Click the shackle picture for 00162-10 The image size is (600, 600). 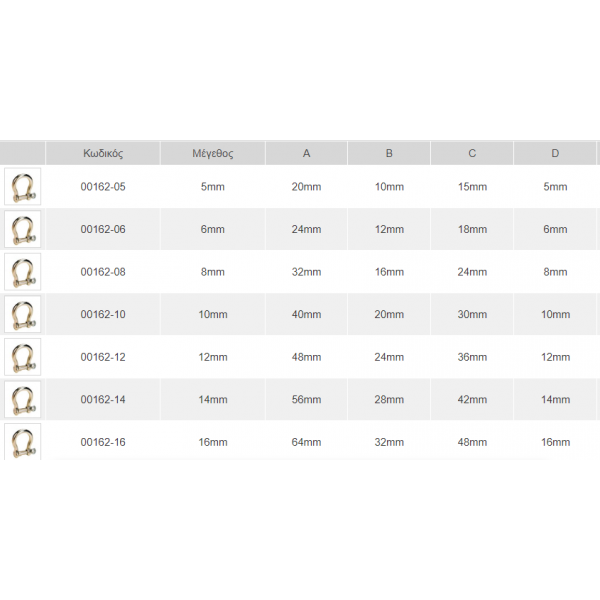(x=22, y=314)
